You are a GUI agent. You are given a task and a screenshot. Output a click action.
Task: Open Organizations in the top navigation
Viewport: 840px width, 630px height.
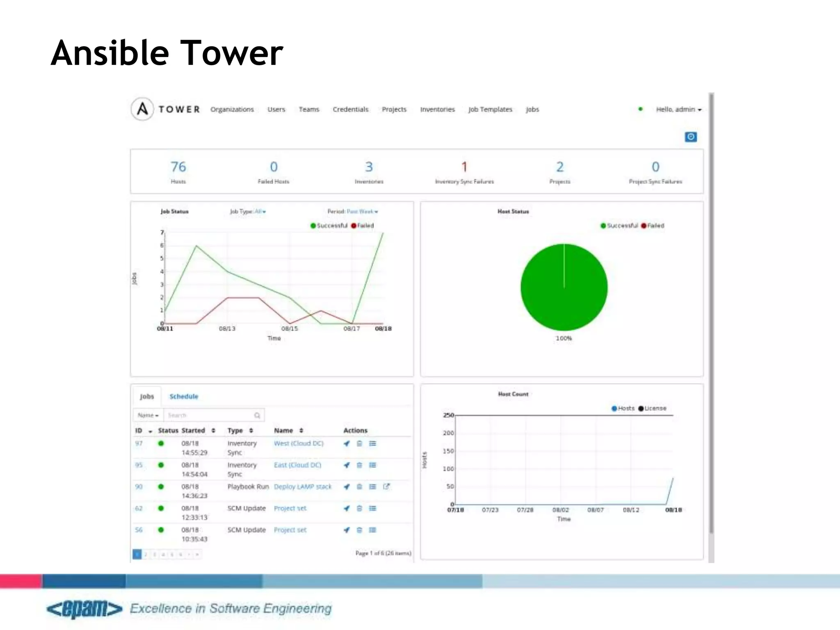232,110
